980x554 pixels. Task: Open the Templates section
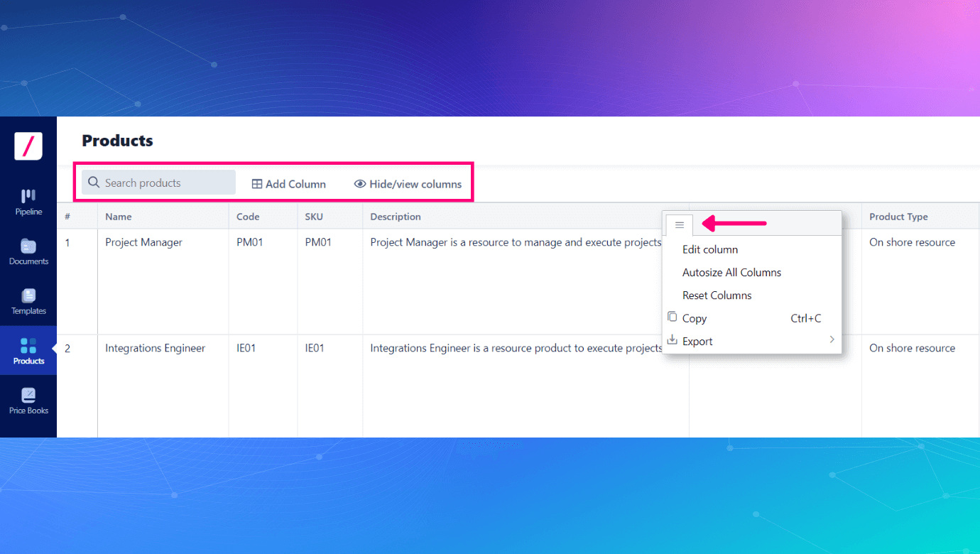tap(28, 302)
